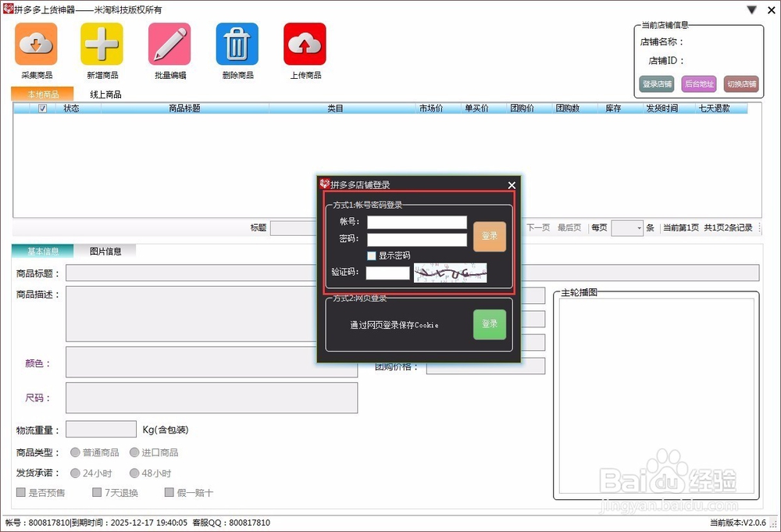Close the 拼多多店铺登录 dialog
This screenshot has width=781, height=532.
[512, 185]
